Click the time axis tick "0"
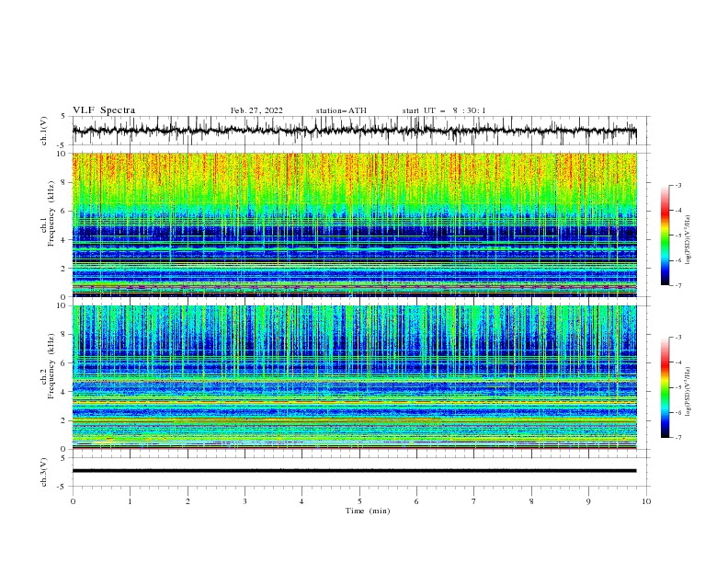 tap(73, 501)
